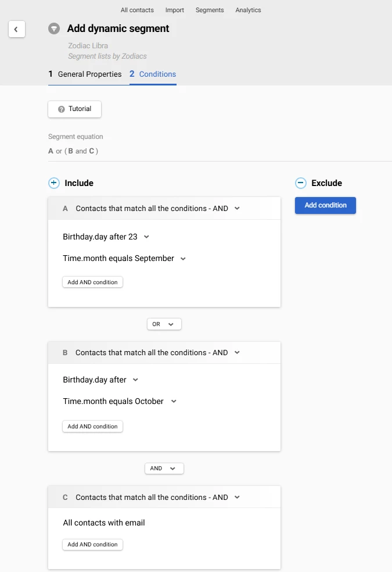Change the AND operator between groups
392x572 pixels.
[x=164, y=469]
